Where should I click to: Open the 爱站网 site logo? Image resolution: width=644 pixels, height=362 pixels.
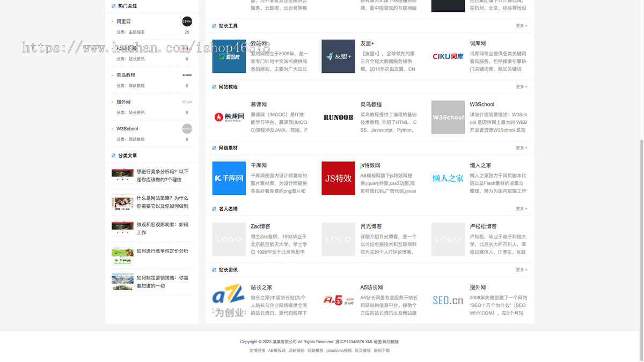tap(229, 56)
